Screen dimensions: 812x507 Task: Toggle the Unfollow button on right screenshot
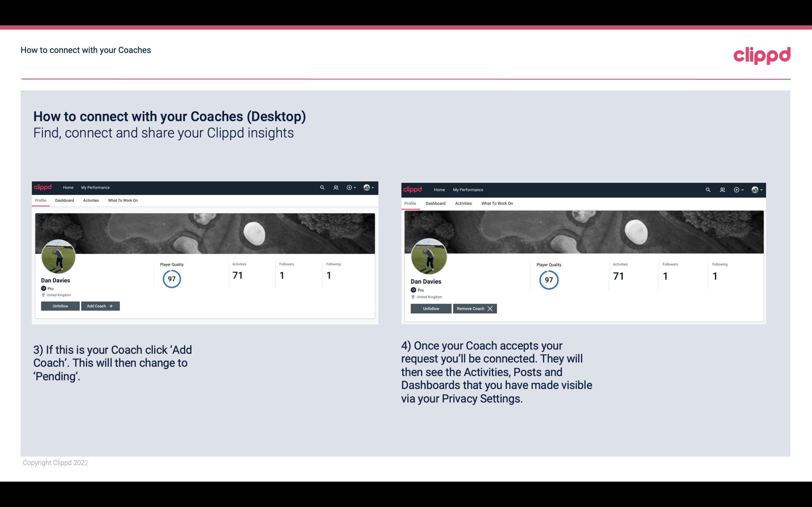click(x=431, y=308)
